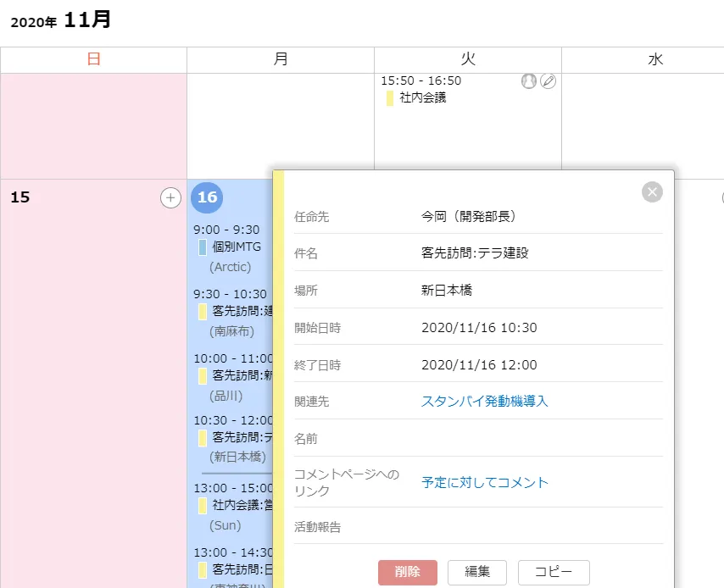Viewport: 724px width, 588px height.
Task: Close the event detail popup
Action: pos(652,191)
